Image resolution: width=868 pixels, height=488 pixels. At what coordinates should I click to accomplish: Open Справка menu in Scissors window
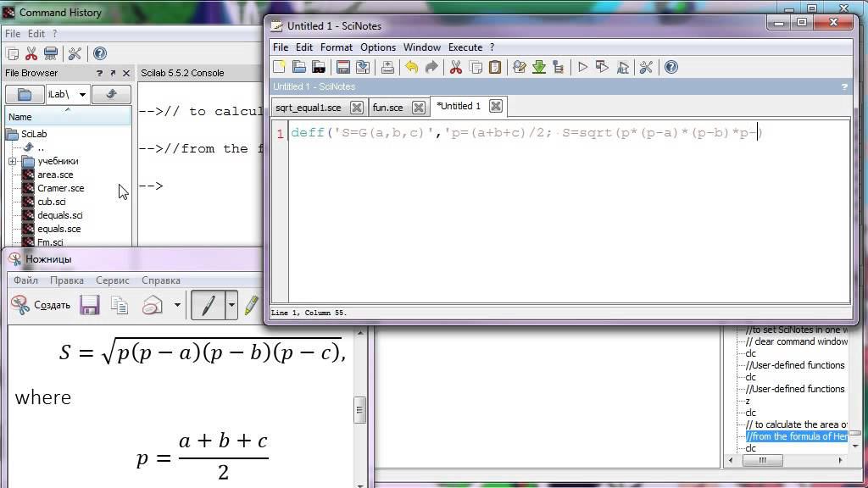point(161,280)
